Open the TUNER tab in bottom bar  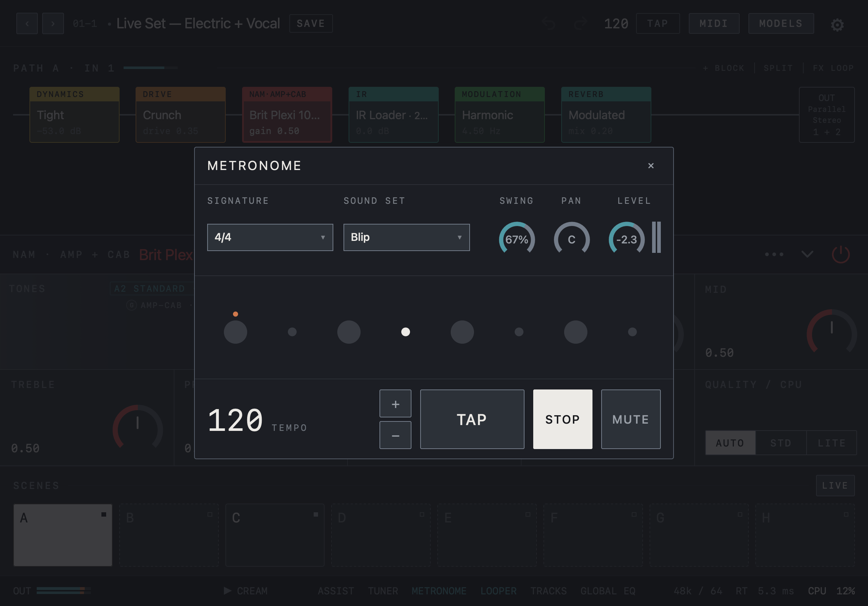tap(383, 591)
